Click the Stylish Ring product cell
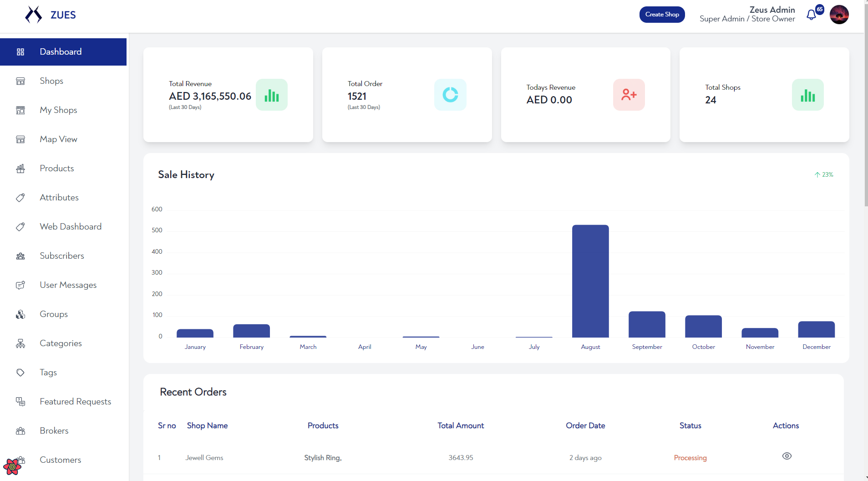Screen dimensions: 868x481 [x=323, y=458]
